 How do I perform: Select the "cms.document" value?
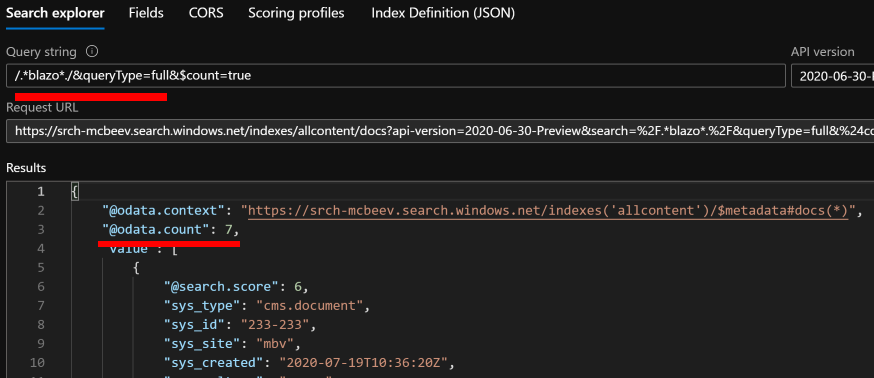[309, 306]
